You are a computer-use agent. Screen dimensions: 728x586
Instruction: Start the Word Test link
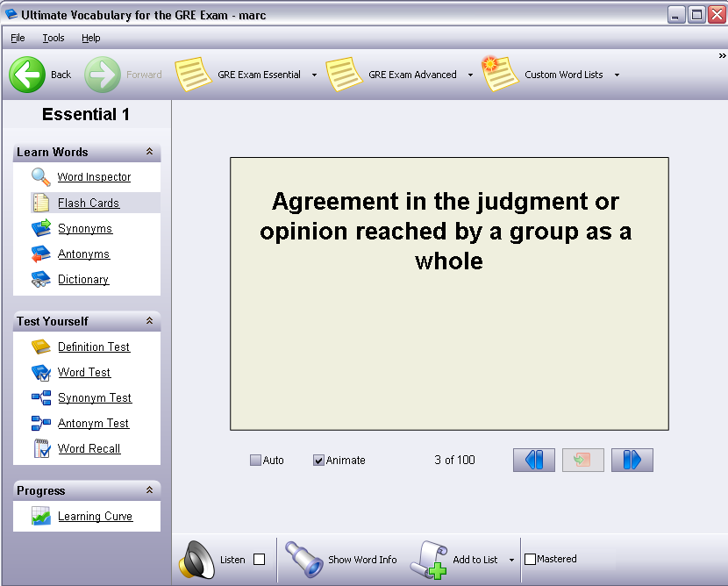pyautogui.click(x=84, y=373)
